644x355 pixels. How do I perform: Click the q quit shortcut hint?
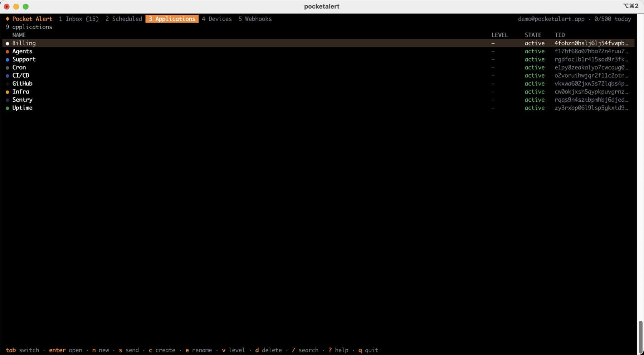click(x=368, y=350)
